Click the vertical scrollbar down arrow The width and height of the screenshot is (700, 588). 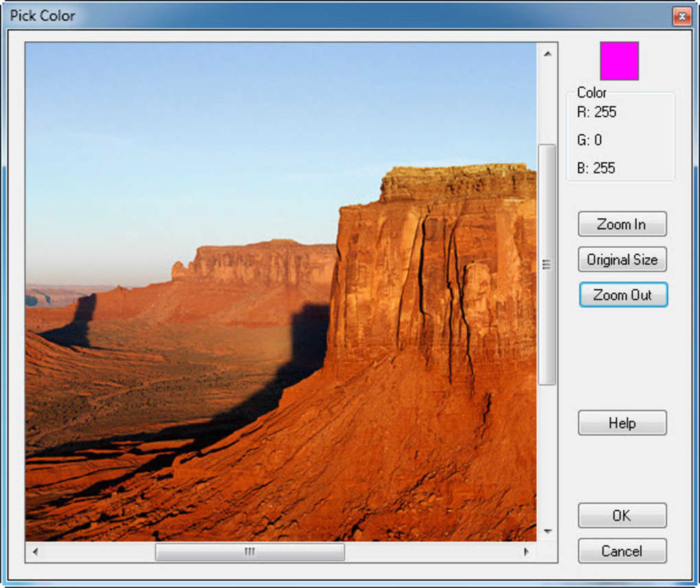point(547,531)
